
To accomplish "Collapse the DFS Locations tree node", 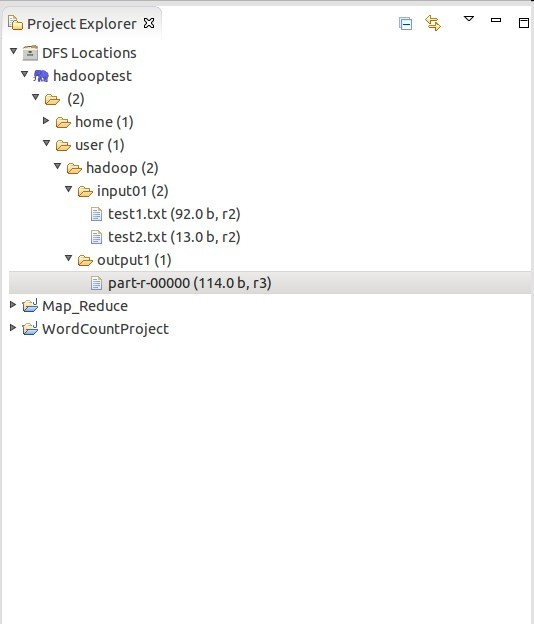I will (13, 51).
